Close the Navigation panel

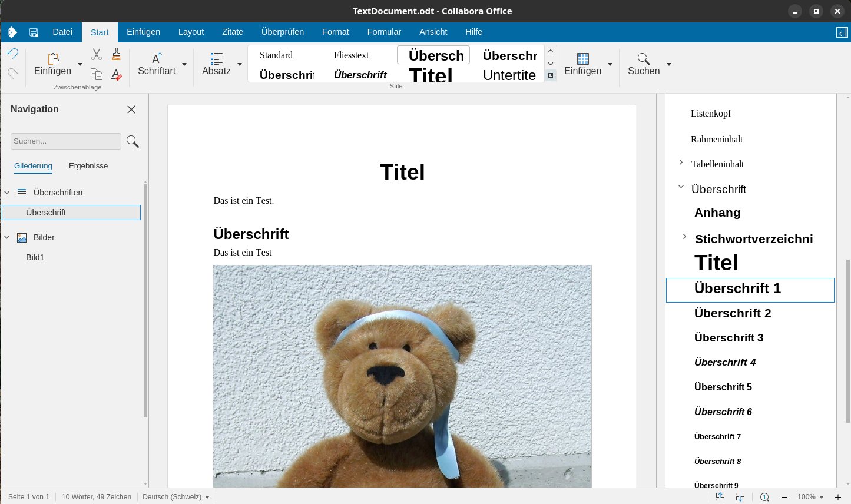[x=131, y=110]
